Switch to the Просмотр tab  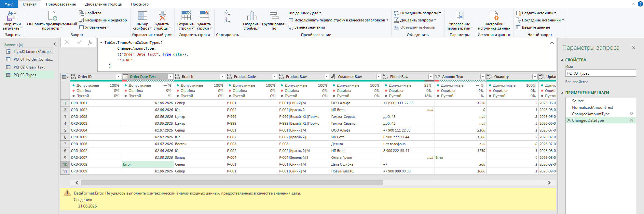pos(140,4)
